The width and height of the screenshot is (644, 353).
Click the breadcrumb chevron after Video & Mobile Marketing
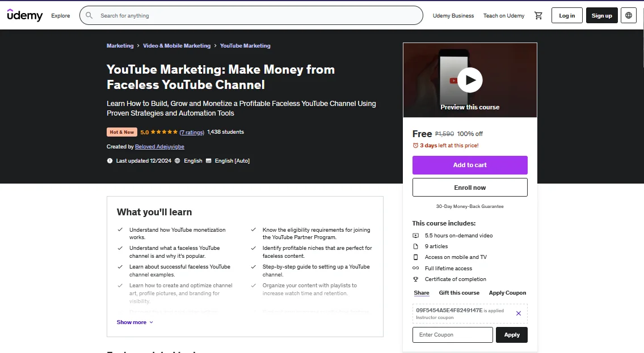click(x=215, y=46)
